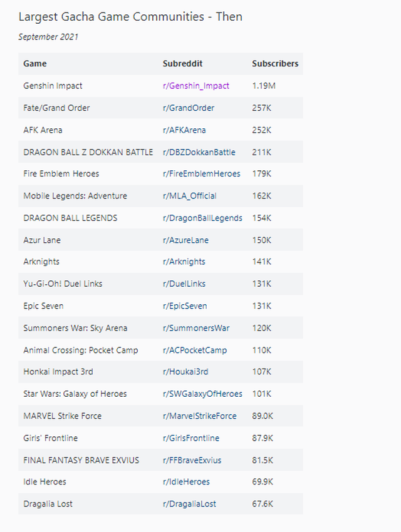Follow the r/MLA_Official link
Screen dimensions: 401x532
pyautogui.click(x=189, y=196)
